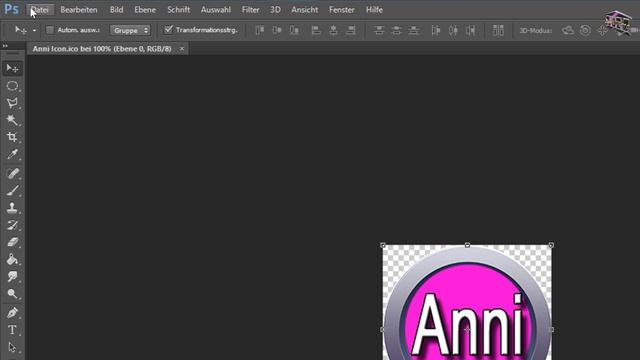
Task: Pick the Clone Stamp tool
Action: click(12, 208)
